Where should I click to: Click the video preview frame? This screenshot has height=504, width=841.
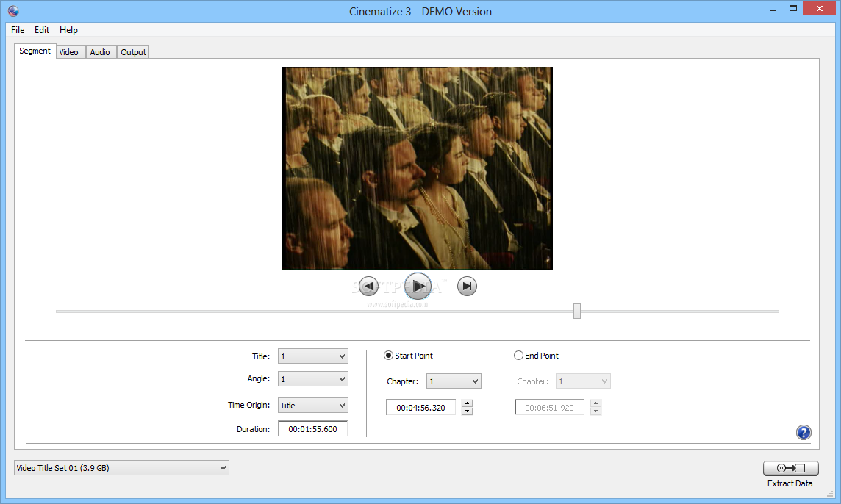coord(418,168)
